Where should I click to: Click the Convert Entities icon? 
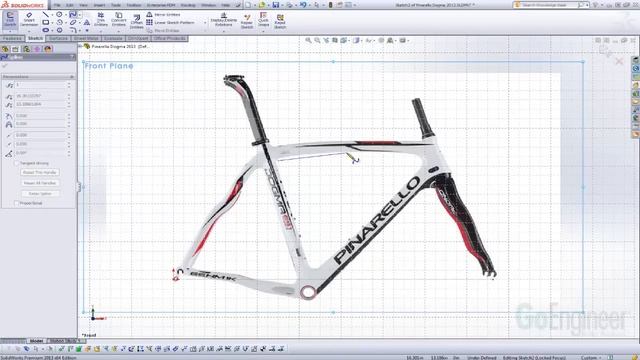[119, 19]
